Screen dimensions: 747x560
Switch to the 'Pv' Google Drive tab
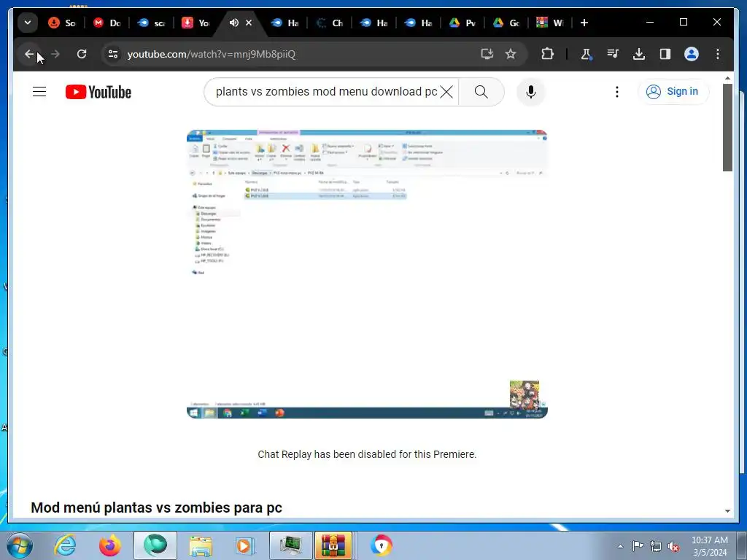click(462, 23)
